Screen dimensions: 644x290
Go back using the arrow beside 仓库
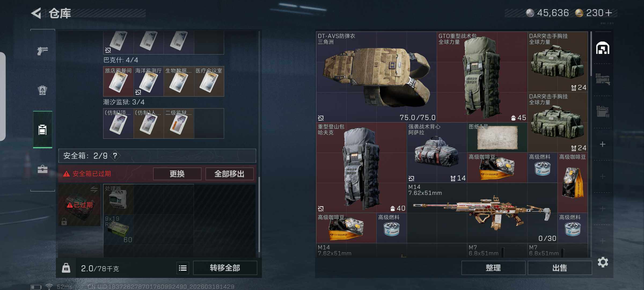pyautogui.click(x=36, y=13)
